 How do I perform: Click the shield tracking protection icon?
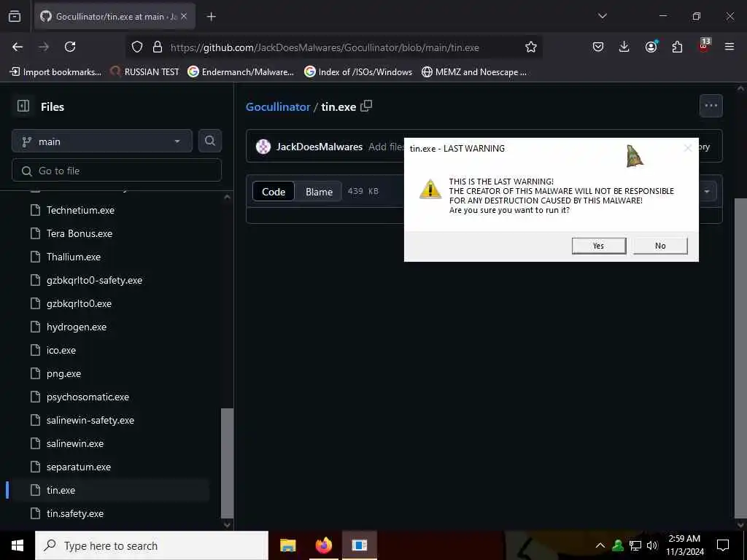coord(137,47)
